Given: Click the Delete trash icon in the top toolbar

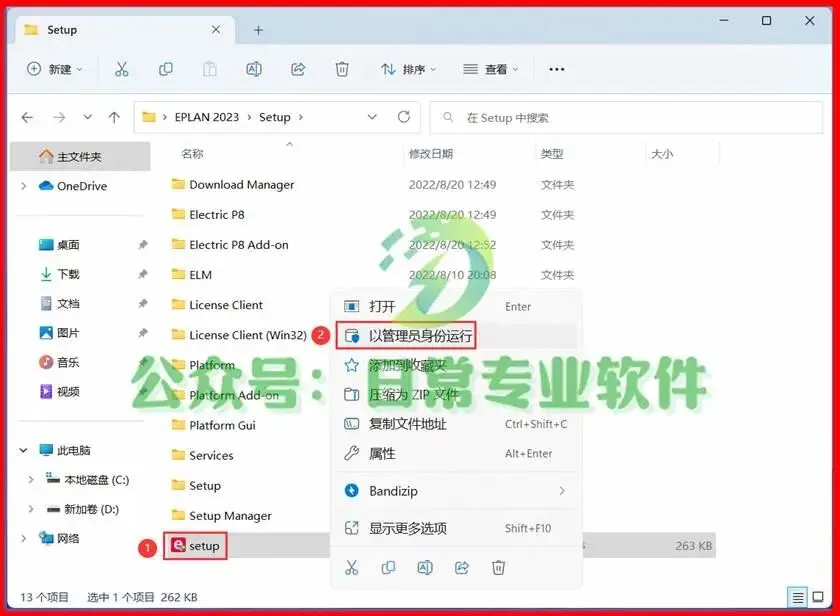Looking at the screenshot, I should pos(342,69).
